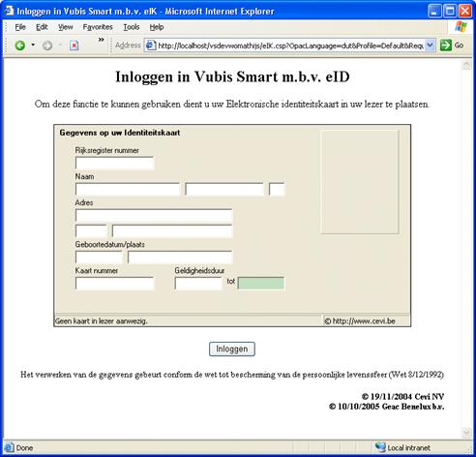Expand the toolbar overflow chevron

pos(102,40)
